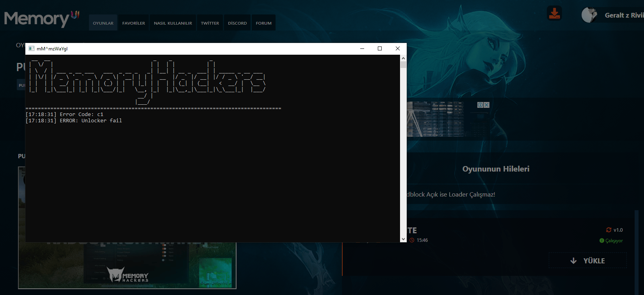Go to the FAVORİLER tab
Viewport: 644px width, 295px height.
(x=133, y=23)
